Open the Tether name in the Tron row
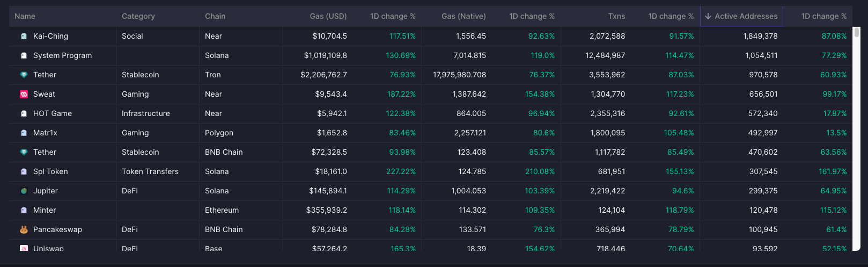Image resolution: width=868 pixels, height=267 pixels. click(45, 75)
